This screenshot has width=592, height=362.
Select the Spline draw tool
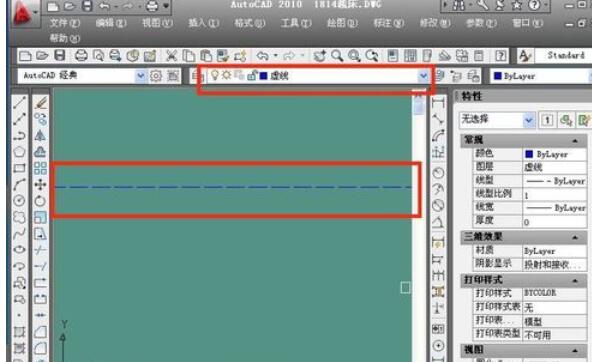coord(20,234)
